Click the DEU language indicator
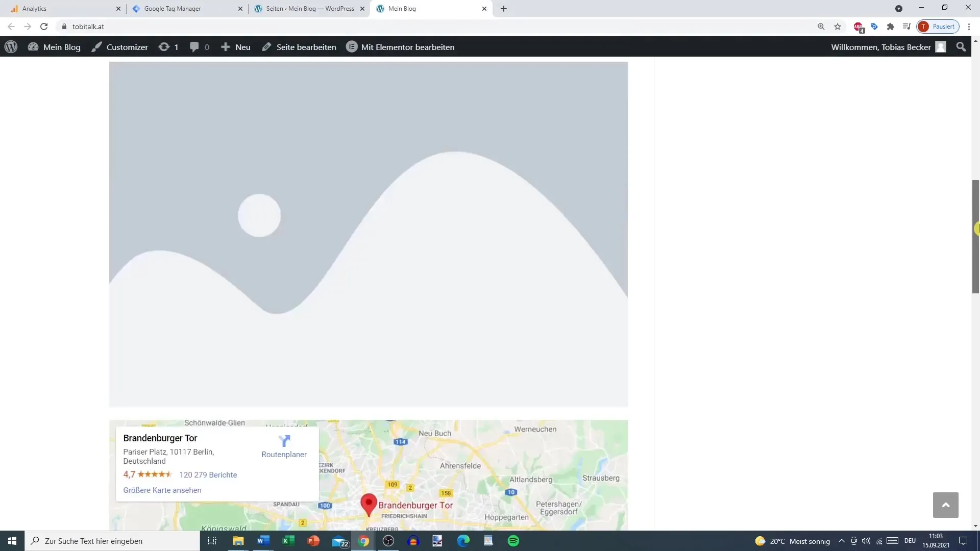Viewport: 980px width, 551px height. click(910, 541)
